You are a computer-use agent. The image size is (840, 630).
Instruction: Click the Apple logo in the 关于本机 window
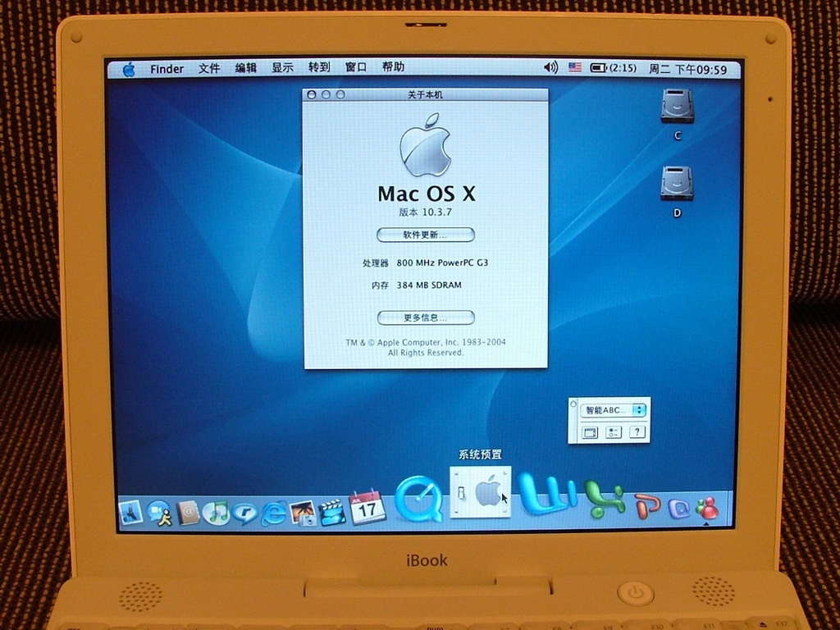click(x=426, y=144)
